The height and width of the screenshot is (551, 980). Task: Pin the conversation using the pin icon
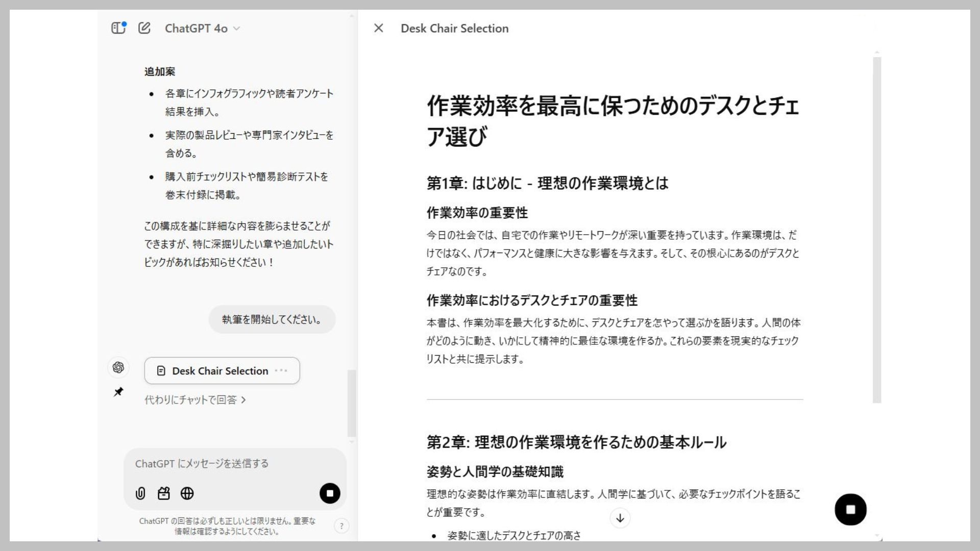[x=118, y=392]
